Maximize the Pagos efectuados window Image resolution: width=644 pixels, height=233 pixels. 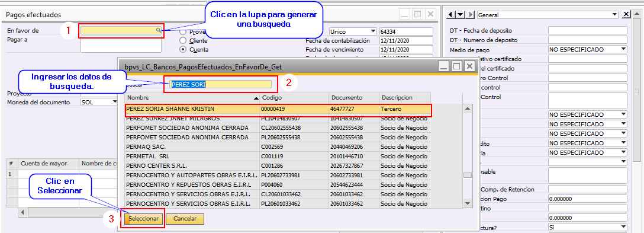tap(418, 14)
